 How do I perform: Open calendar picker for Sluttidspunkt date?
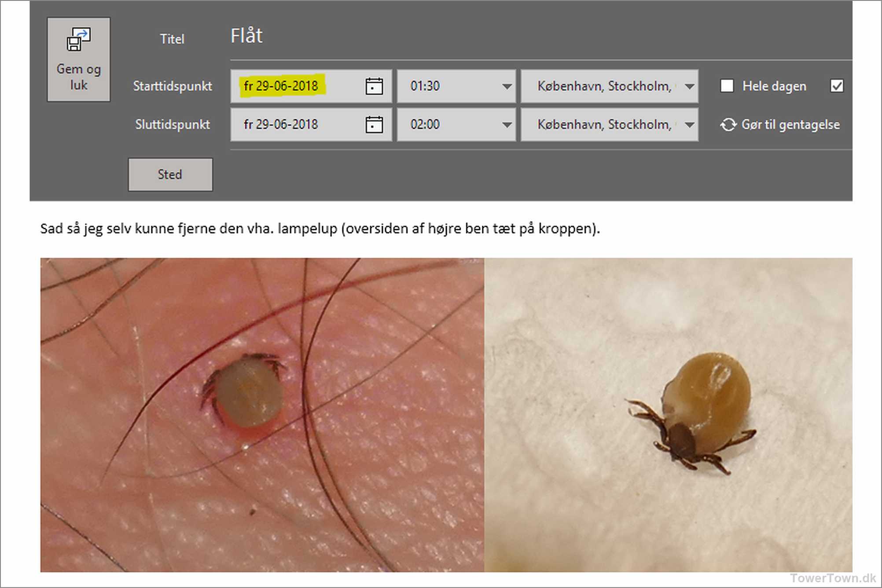[x=374, y=124]
